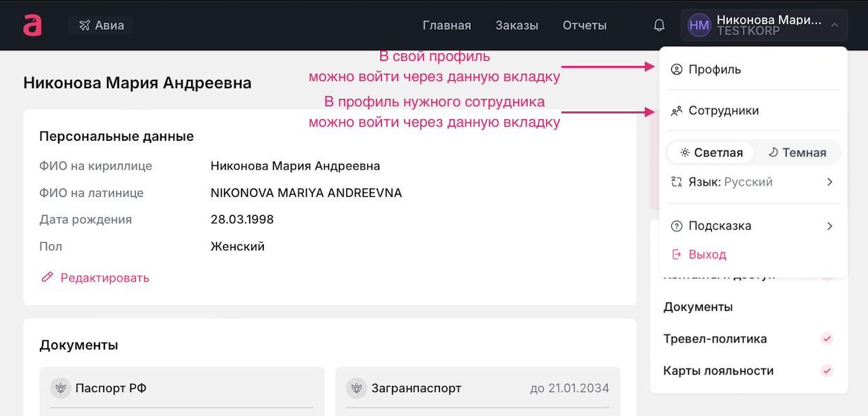Click the Сотрудники people icon
The height and width of the screenshot is (416, 868).
coord(676,111)
